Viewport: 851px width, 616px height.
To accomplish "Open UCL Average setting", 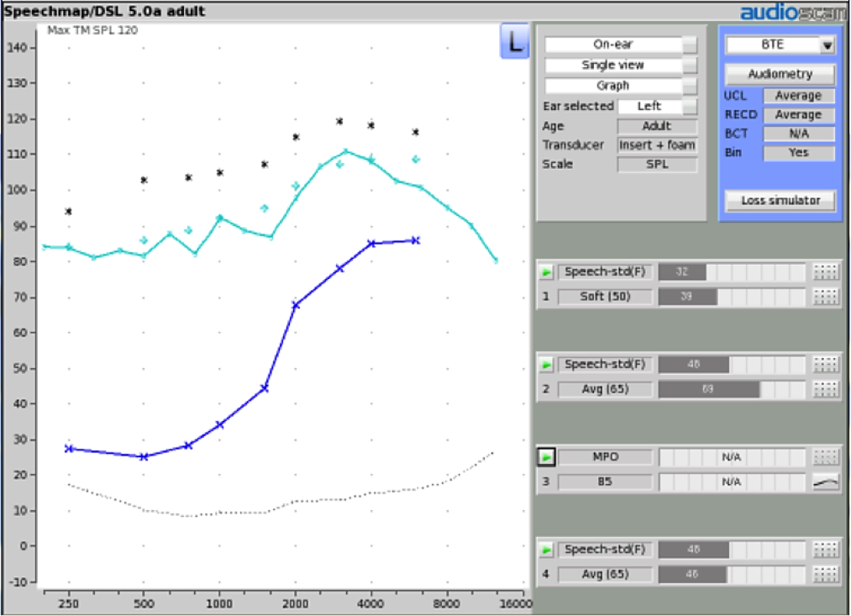I will point(798,96).
